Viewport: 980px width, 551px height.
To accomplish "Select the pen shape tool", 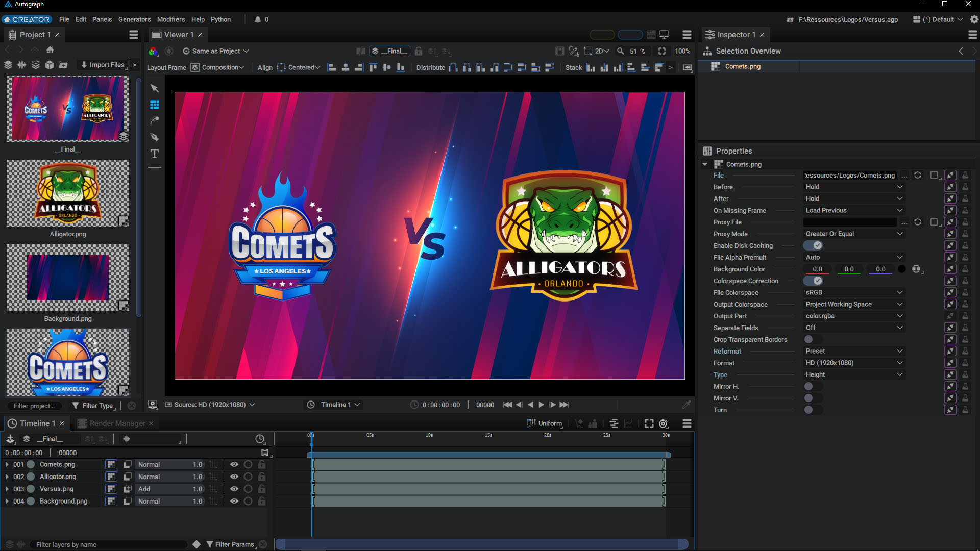I will pyautogui.click(x=155, y=137).
